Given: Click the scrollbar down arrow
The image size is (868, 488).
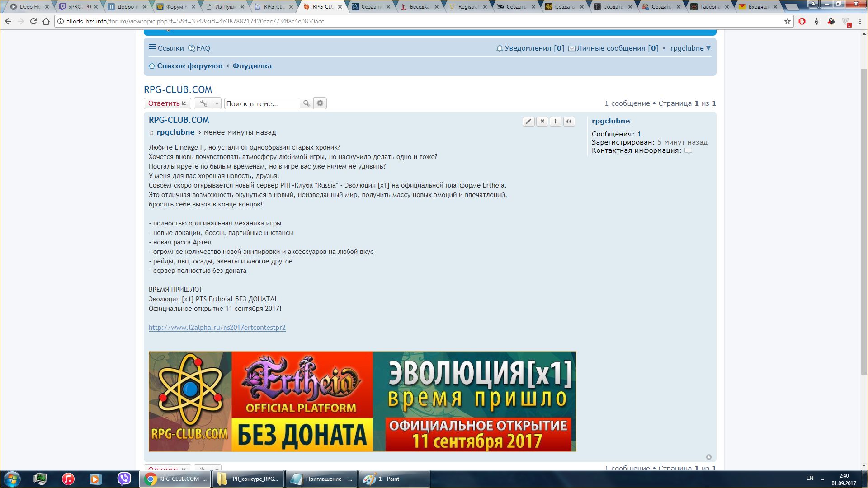Looking at the screenshot, I should click(x=864, y=466).
